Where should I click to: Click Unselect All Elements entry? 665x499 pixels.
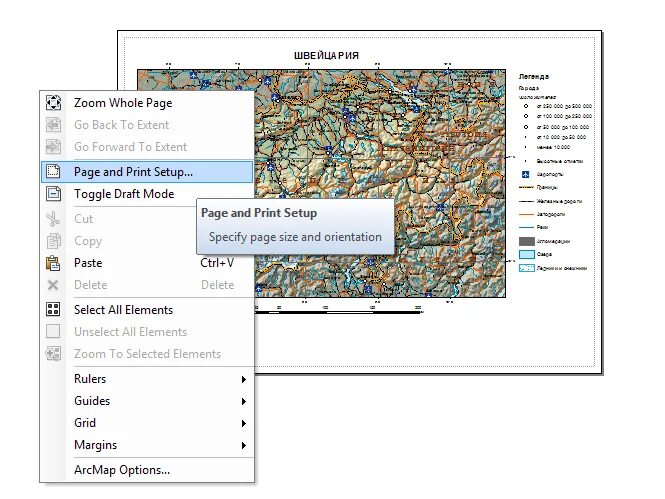(x=147, y=332)
